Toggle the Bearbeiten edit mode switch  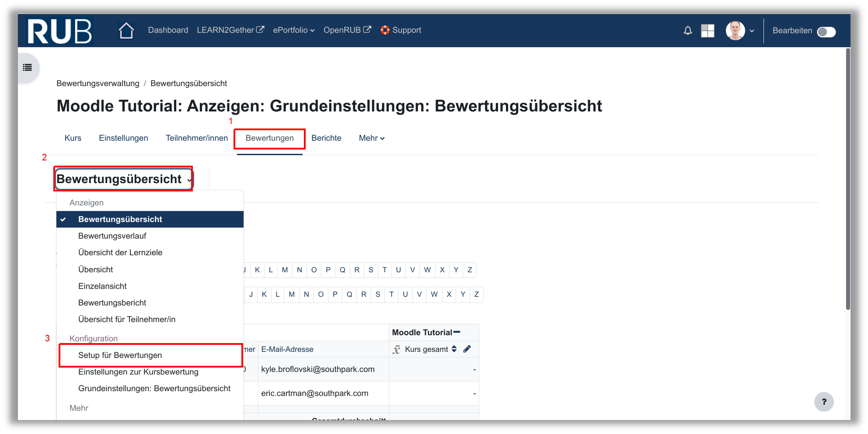click(826, 32)
